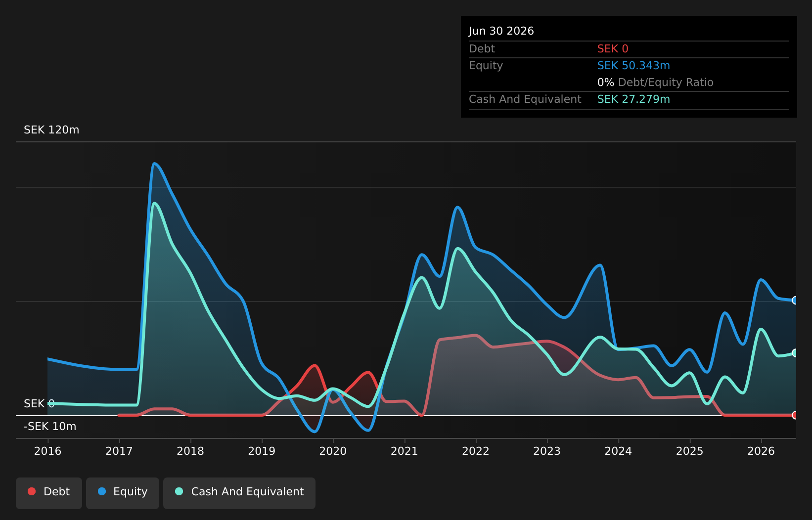Toggle the Equity legend button
The image size is (812, 520).
point(123,493)
